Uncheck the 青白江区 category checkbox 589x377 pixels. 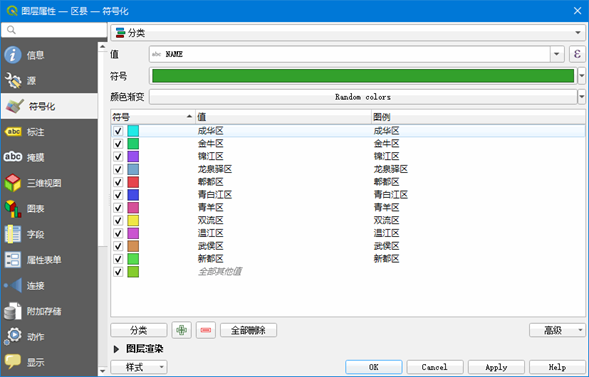pos(118,195)
